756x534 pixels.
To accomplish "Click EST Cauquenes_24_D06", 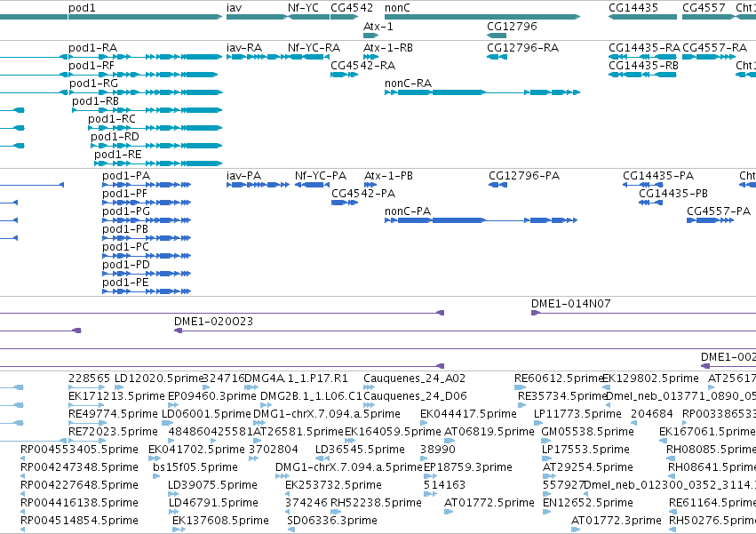I will point(415,396).
